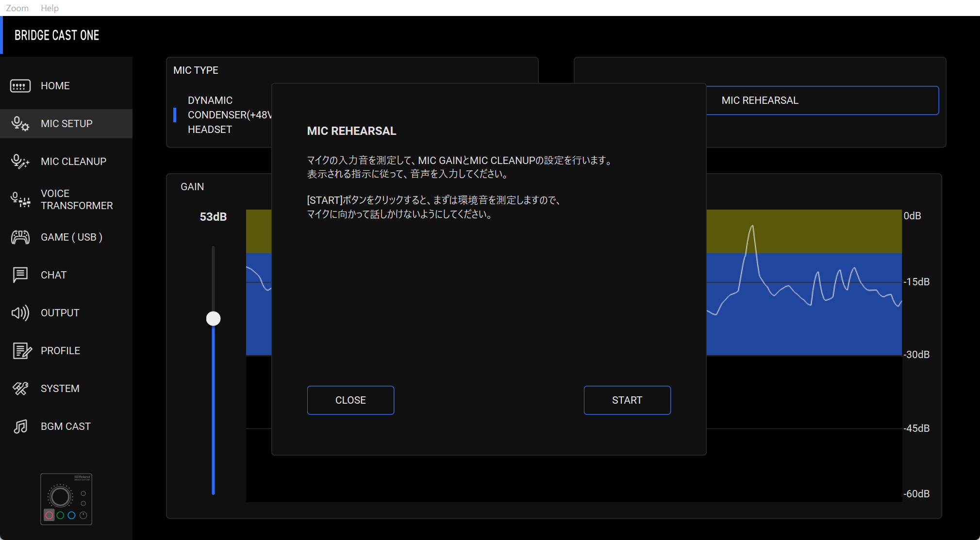Select DYNAMIC mic type

point(210,100)
